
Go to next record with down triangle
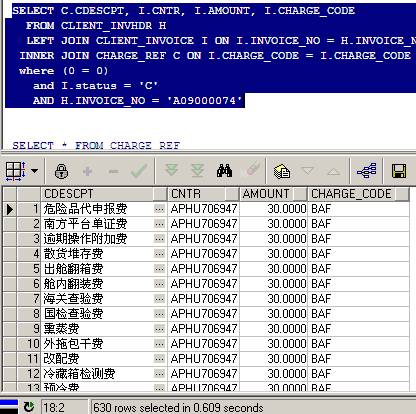tap(307, 171)
